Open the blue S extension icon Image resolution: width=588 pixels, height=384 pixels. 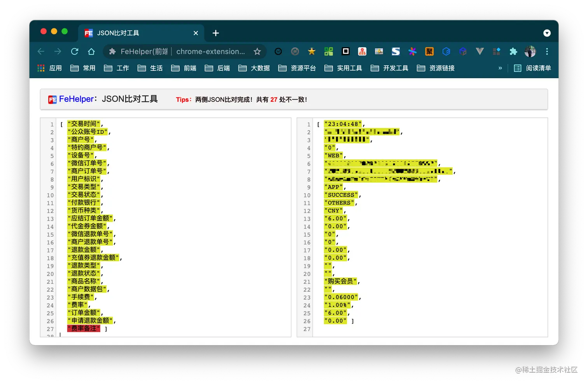click(x=396, y=51)
